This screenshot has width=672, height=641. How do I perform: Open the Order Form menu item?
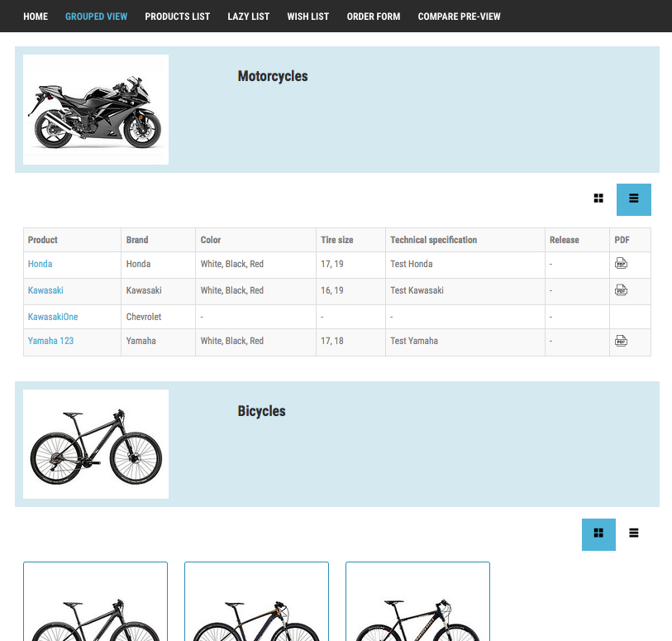[x=374, y=17]
